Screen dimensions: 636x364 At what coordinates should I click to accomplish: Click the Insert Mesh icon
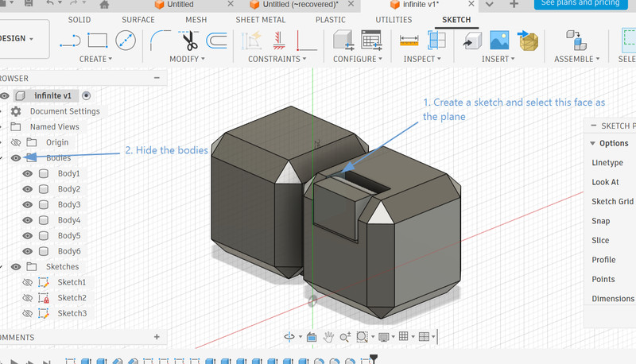click(528, 41)
